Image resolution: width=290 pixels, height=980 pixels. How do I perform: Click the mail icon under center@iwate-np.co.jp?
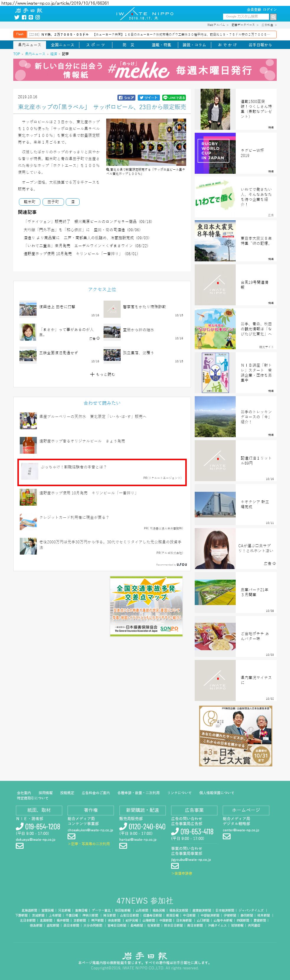point(227,836)
